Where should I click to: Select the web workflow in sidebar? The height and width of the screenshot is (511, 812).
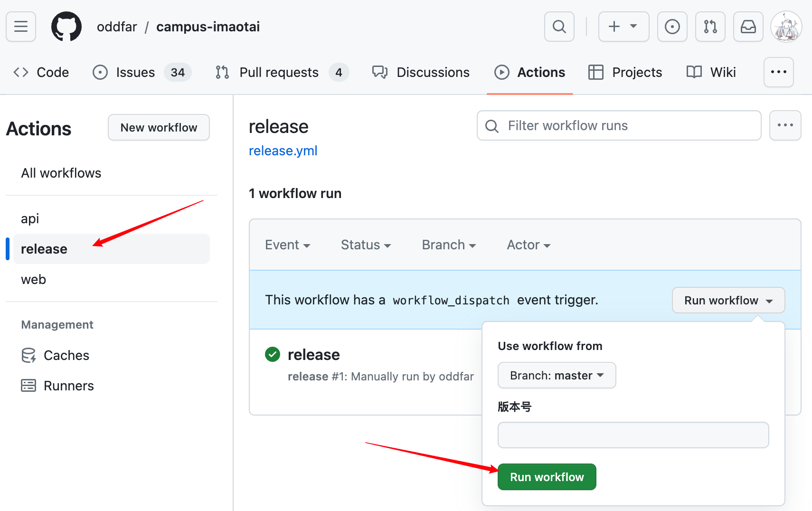[x=34, y=279]
